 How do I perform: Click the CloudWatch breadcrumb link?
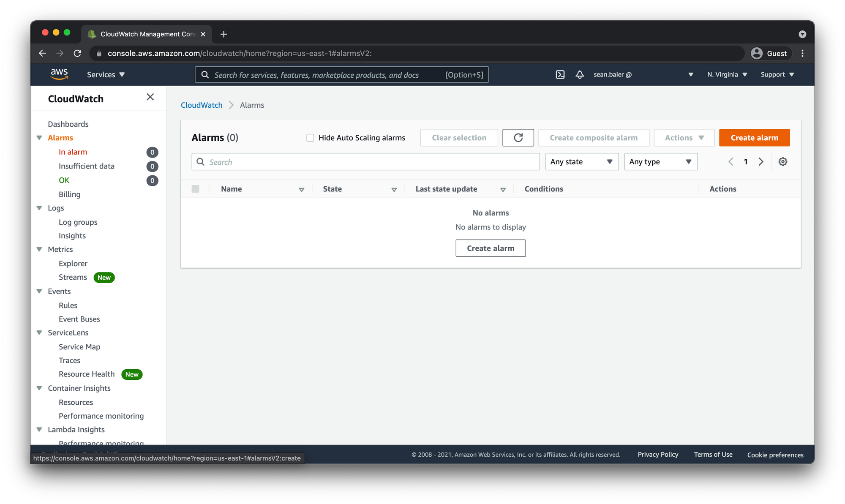pos(202,105)
